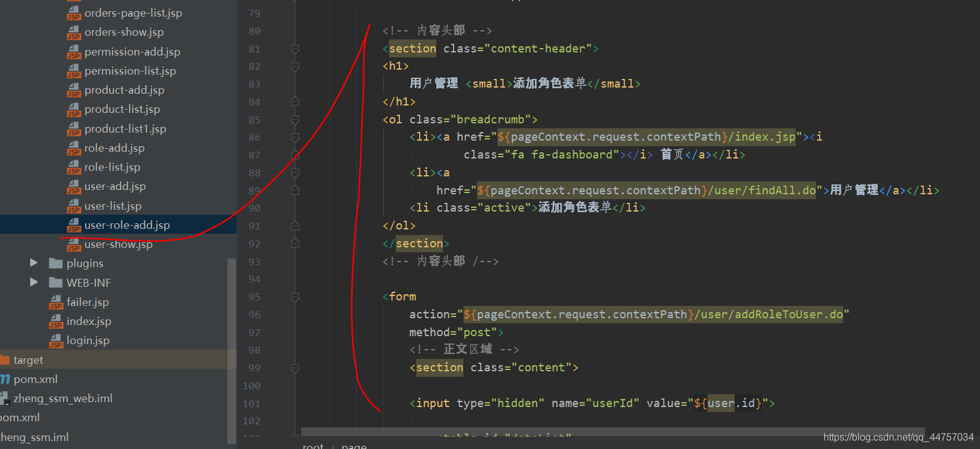Click the page element in editor breadcrumb
This screenshot has width=980, height=449.
point(354,445)
